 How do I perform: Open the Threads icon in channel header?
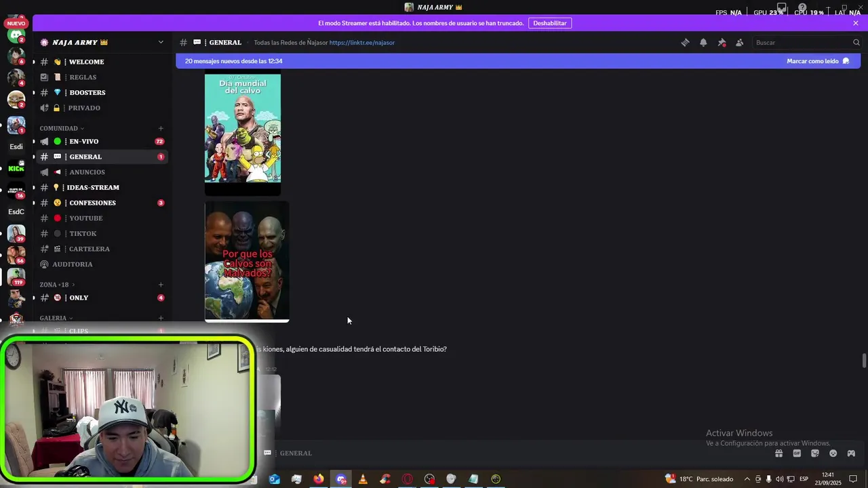(x=685, y=42)
